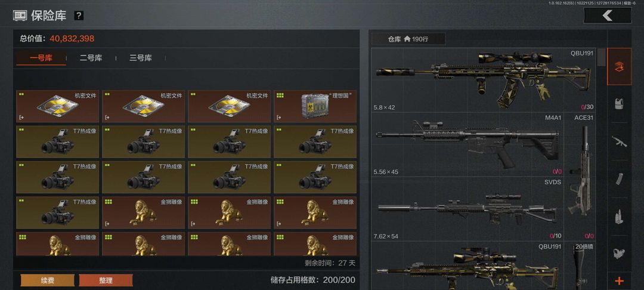Click the 整理 sort button

click(106, 280)
